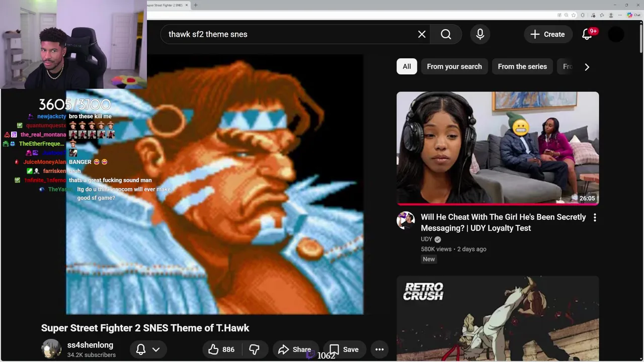
Task: Click the 34.2K subscribers text
Action: click(x=92, y=355)
